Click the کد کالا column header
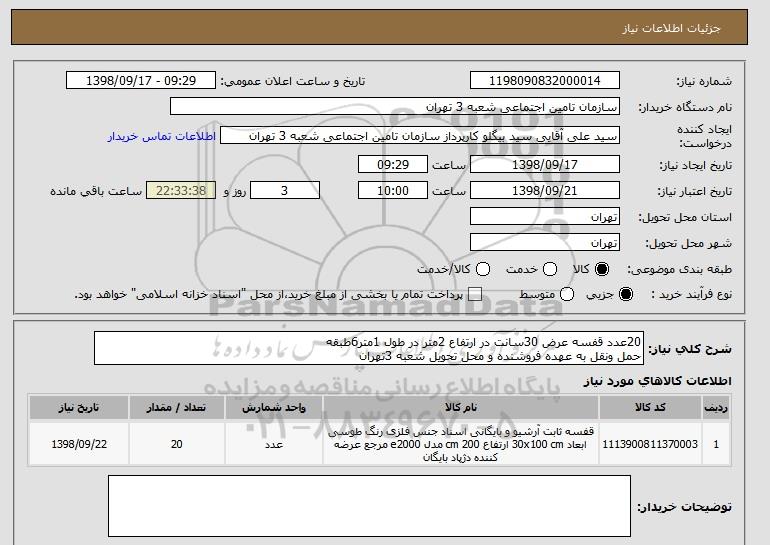Screen dimensions: 770x545 tap(650, 408)
